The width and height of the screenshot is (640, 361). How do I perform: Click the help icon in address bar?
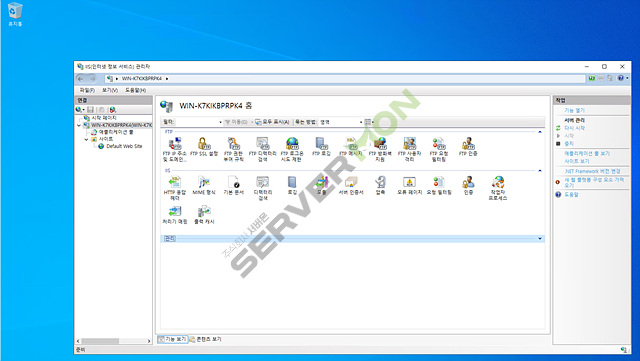click(x=620, y=78)
